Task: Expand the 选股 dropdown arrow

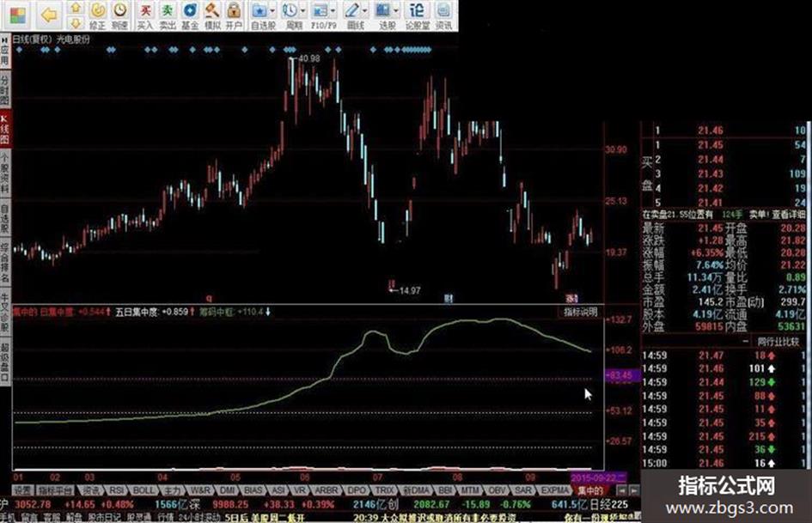Action: 397,10
